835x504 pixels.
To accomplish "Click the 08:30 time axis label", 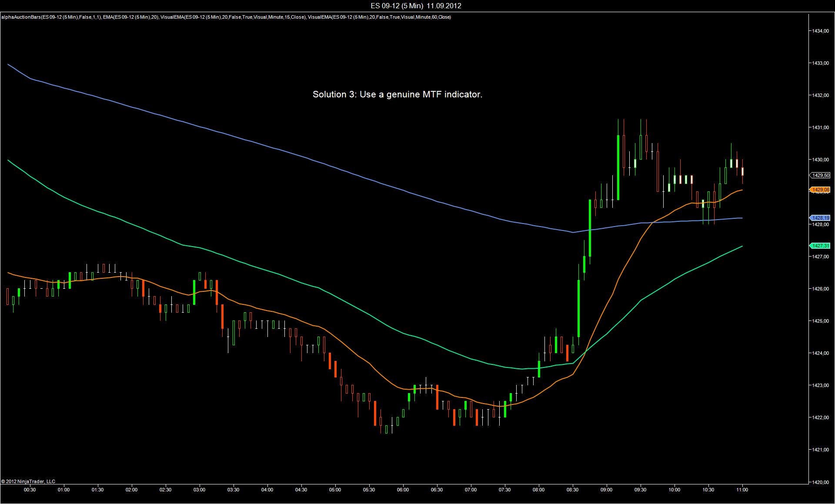I will 573,490.
